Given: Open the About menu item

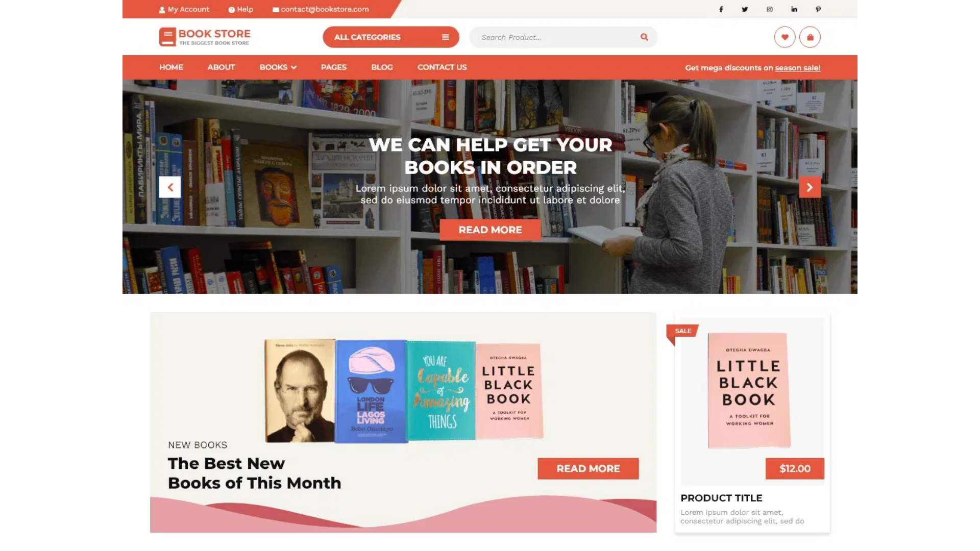Looking at the screenshot, I should [x=221, y=67].
